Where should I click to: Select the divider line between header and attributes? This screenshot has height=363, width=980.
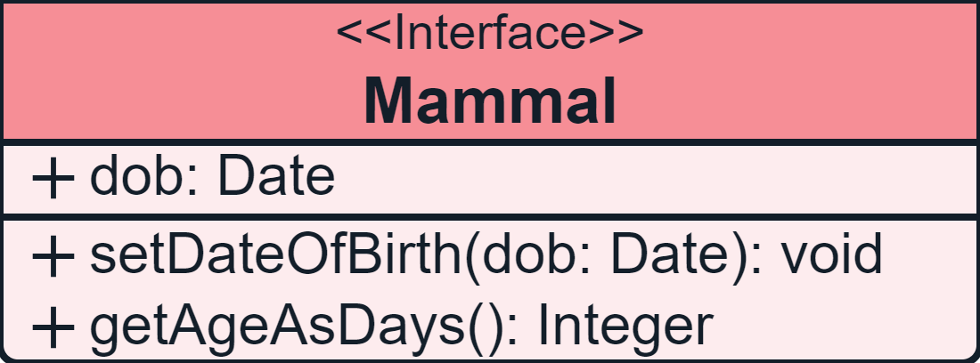[x=489, y=142]
